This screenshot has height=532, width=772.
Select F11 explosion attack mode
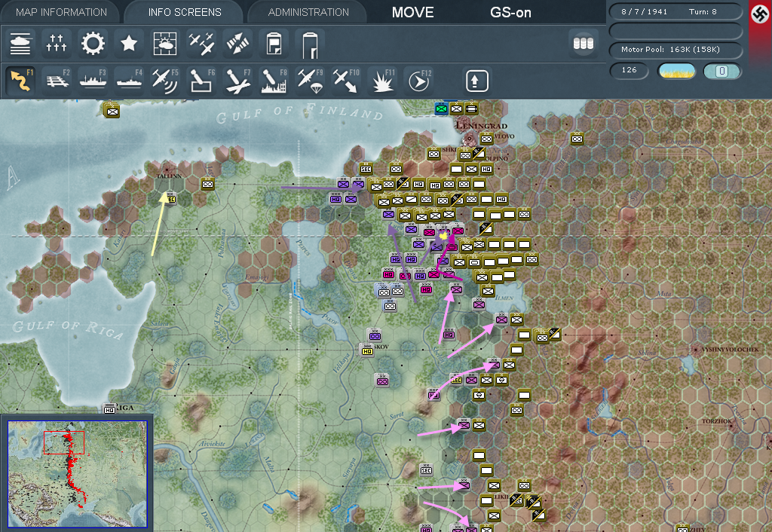point(382,80)
